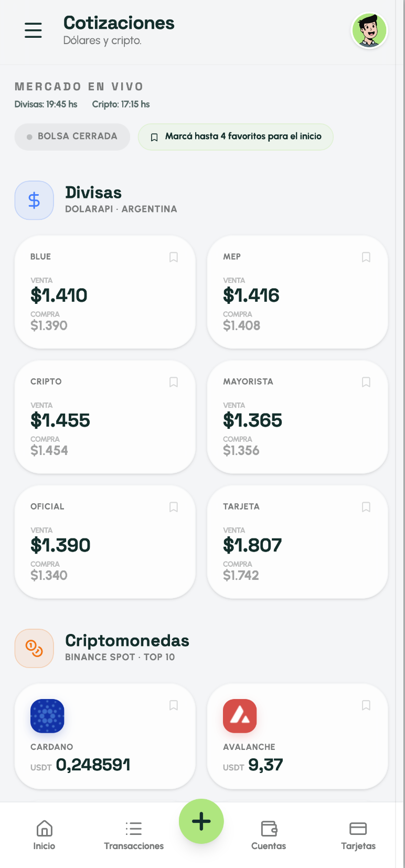Click the Criptomonedas coins icon
The height and width of the screenshot is (868, 405).
point(34,648)
